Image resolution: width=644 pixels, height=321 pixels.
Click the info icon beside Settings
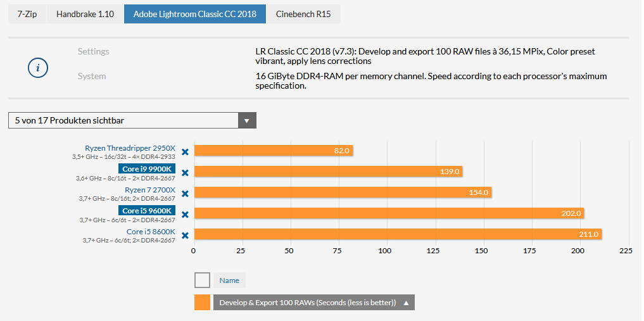(x=38, y=68)
